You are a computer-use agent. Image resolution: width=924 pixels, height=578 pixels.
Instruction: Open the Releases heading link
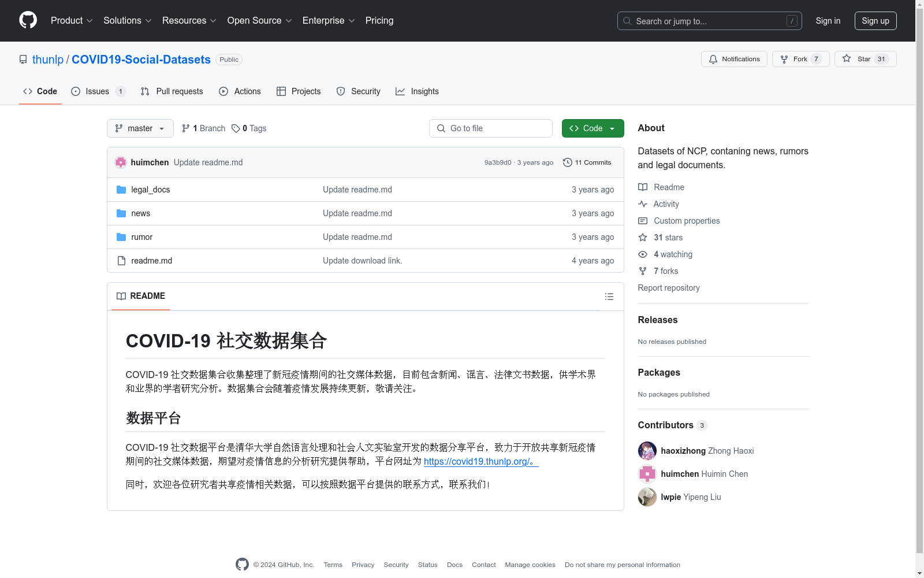[658, 320]
